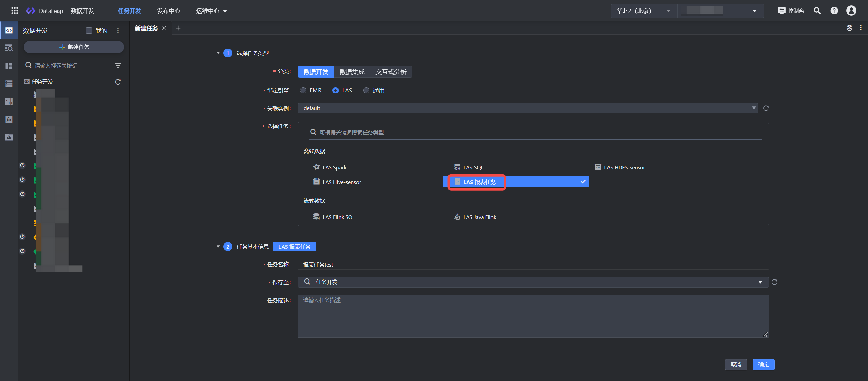This screenshot has width=868, height=381.
Task: Select the LAS SQL task type
Action: click(x=468, y=167)
